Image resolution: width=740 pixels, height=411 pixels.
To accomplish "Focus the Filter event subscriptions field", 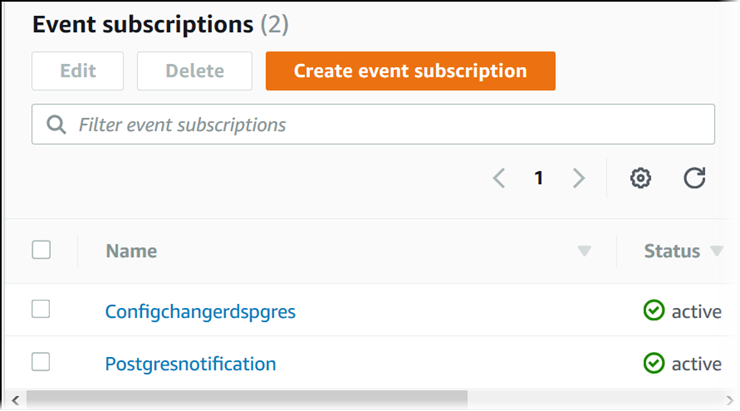I will [x=380, y=125].
